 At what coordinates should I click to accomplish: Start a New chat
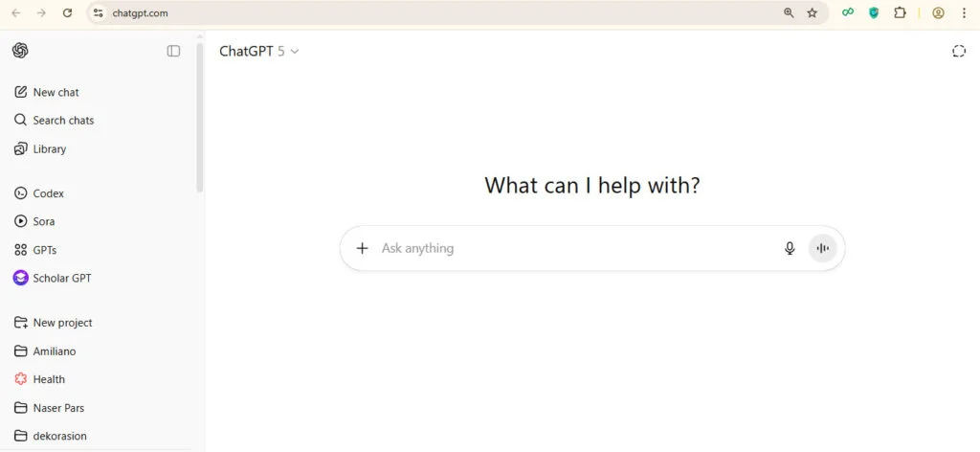click(56, 92)
